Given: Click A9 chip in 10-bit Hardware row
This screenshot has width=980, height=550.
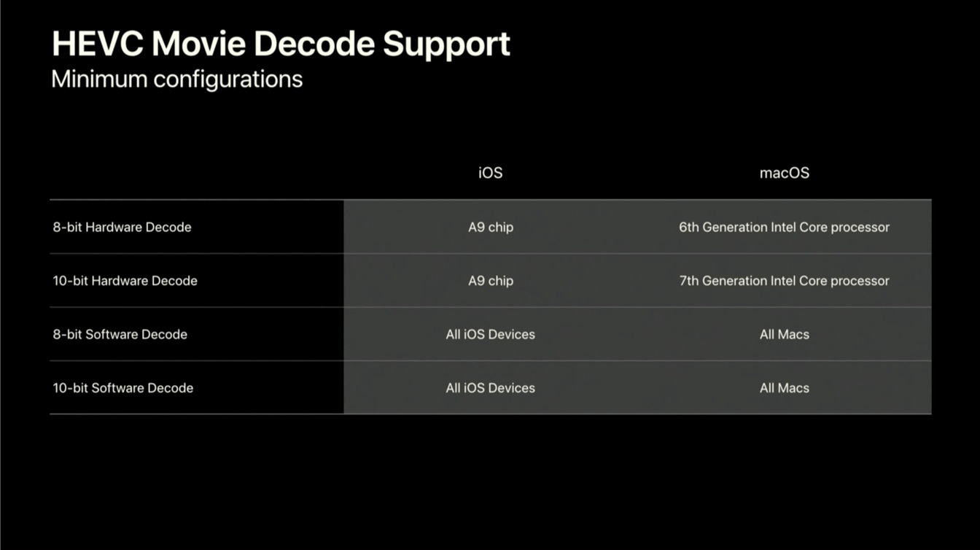Looking at the screenshot, I should 491,281.
